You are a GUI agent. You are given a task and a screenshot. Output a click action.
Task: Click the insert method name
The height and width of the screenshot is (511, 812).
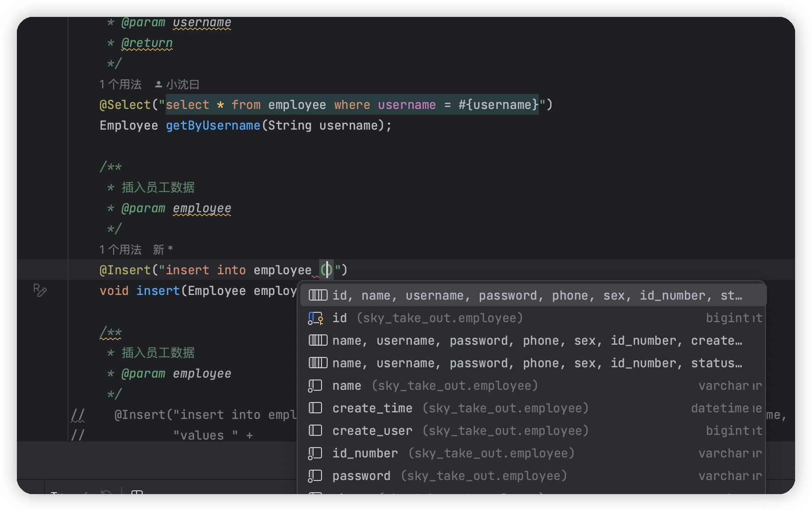[x=158, y=291]
